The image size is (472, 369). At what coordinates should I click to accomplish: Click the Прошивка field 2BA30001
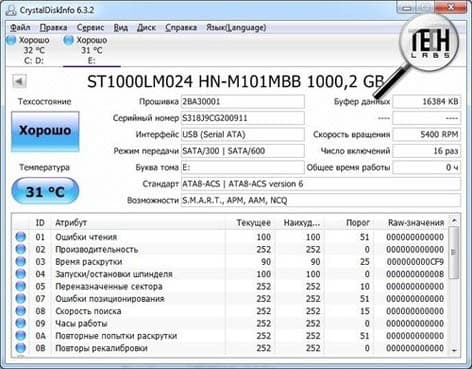coord(243,102)
